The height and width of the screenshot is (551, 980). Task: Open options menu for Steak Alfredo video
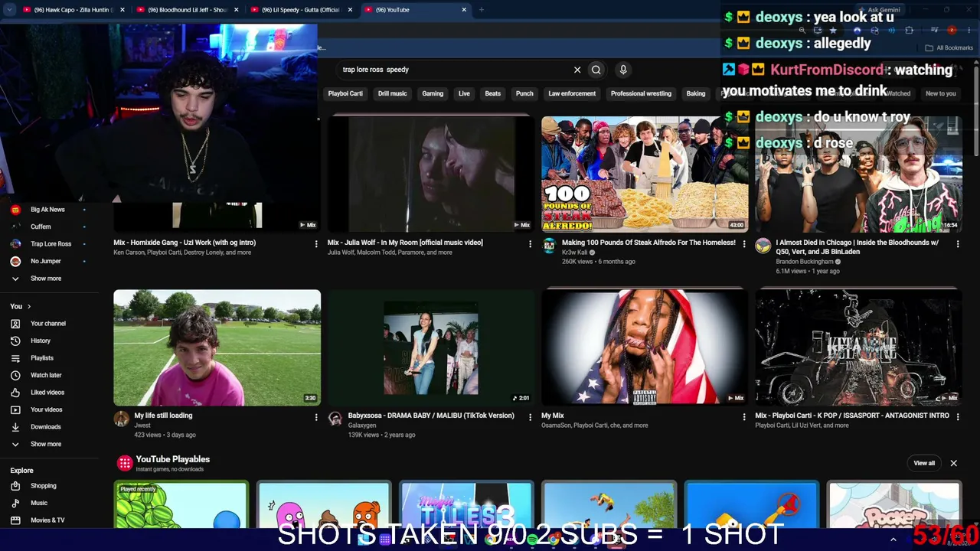click(743, 244)
